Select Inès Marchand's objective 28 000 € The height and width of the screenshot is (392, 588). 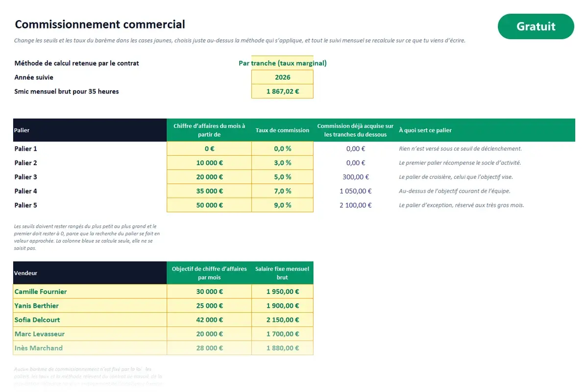point(209,348)
